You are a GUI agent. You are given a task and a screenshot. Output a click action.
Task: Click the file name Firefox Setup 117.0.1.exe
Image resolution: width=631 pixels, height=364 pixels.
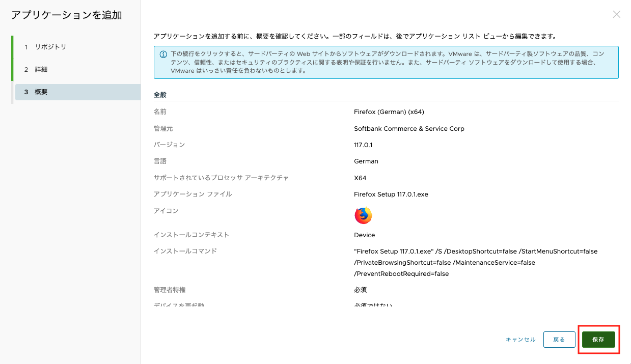coord(391,194)
